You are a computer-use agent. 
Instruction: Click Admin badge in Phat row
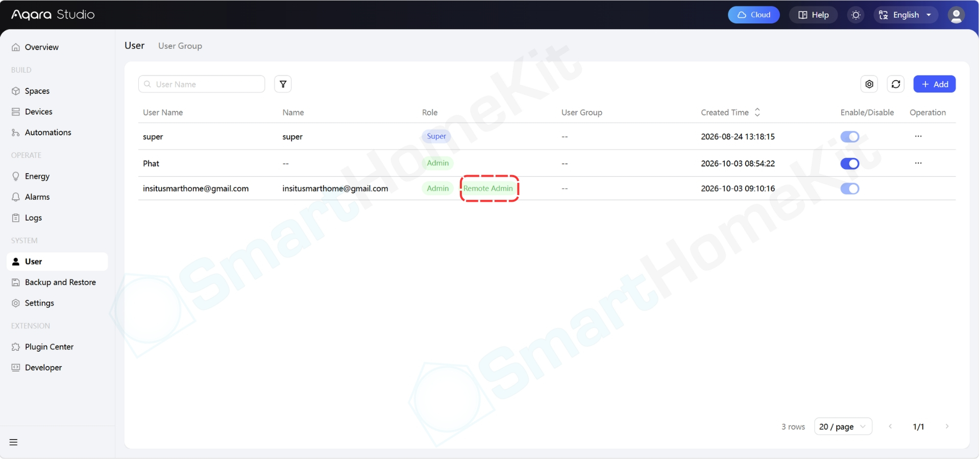click(x=437, y=163)
